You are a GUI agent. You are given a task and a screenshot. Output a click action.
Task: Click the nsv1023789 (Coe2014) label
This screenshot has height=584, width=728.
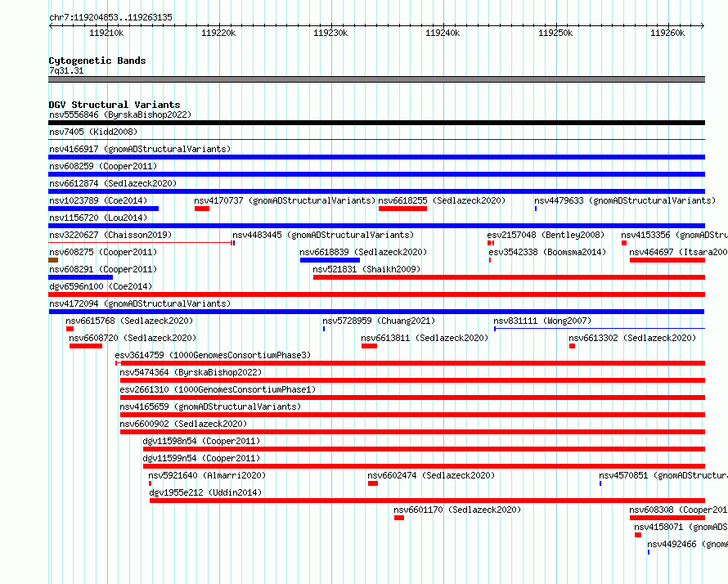(98, 200)
